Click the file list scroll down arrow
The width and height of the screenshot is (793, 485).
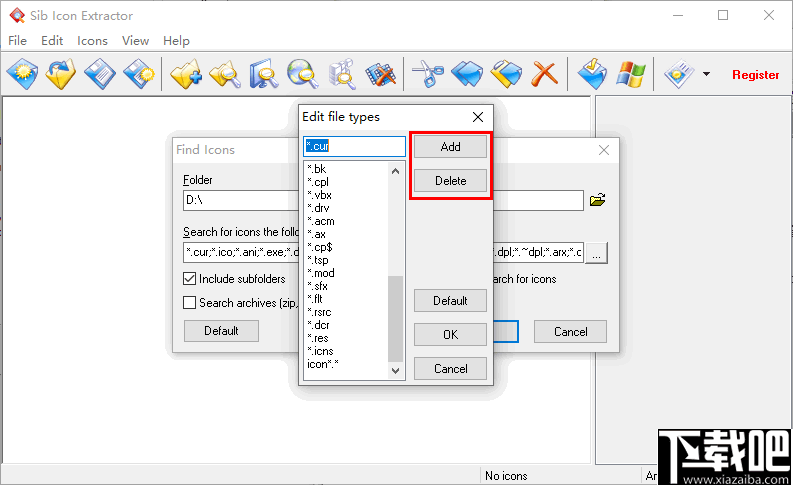(x=395, y=371)
